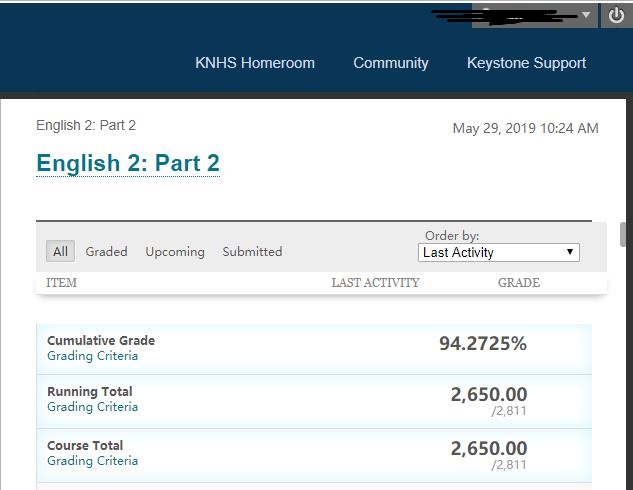
Task: Open Grading Criteria under Running Total
Action: click(93, 407)
